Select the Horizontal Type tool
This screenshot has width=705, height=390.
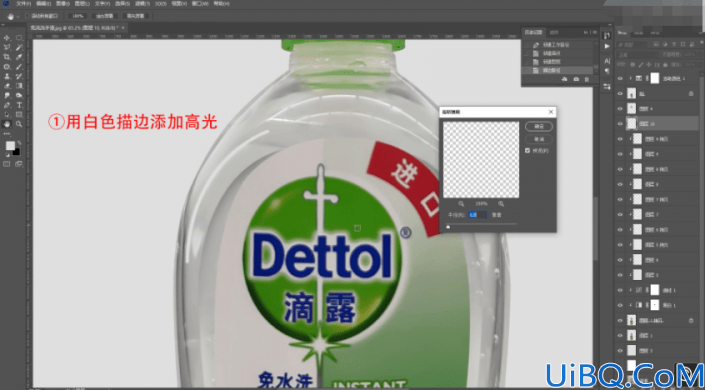(x=19, y=104)
